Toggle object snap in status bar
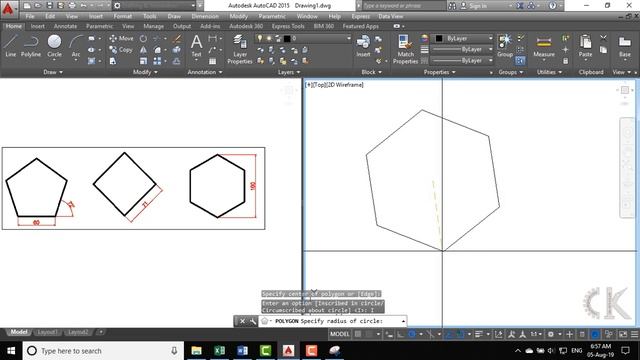 coord(460,334)
